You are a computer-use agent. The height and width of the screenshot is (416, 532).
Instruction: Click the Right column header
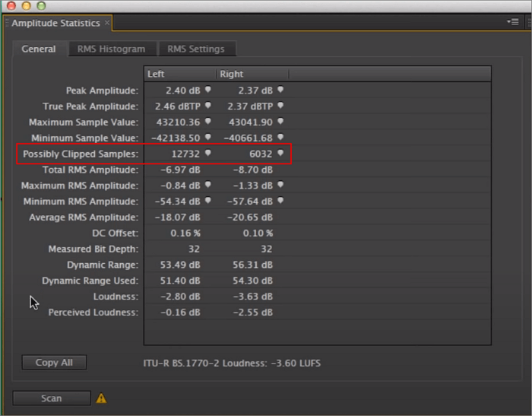[251, 74]
